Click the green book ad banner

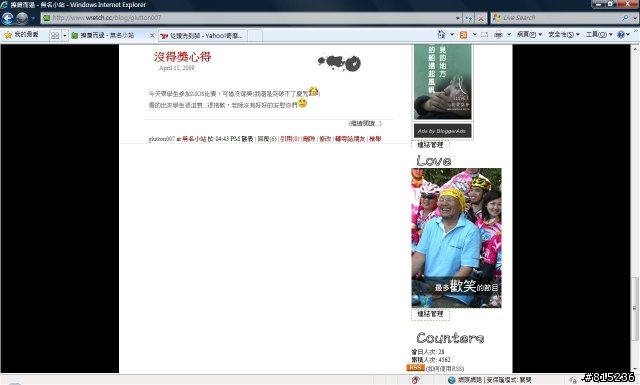pyautogui.click(x=443, y=82)
